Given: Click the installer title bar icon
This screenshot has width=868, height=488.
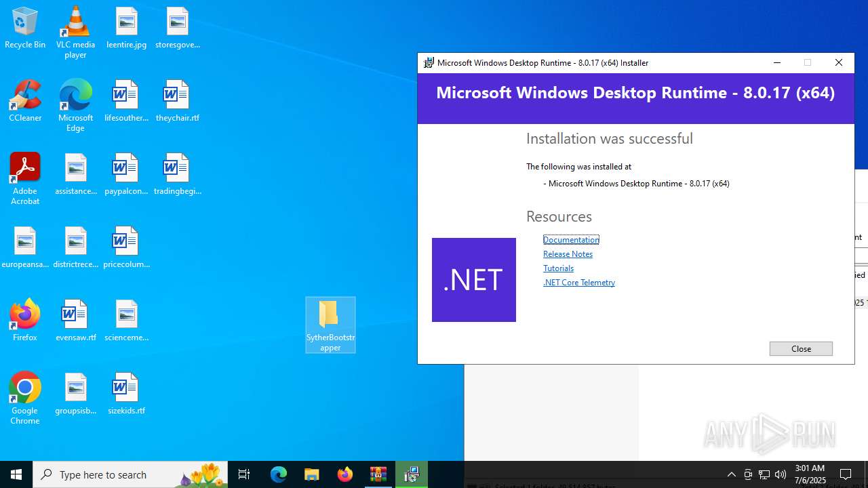Looking at the screenshot, I should coord(429,62).
